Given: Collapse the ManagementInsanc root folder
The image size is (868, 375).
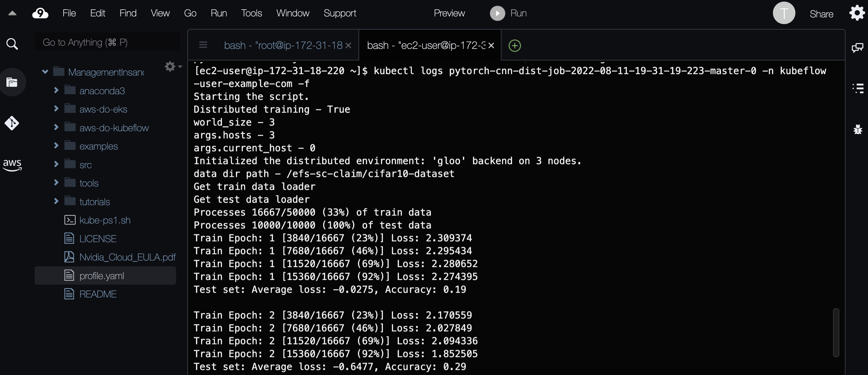Looking at the screenshot, I should pyautogui.click(x=45, y=72).
